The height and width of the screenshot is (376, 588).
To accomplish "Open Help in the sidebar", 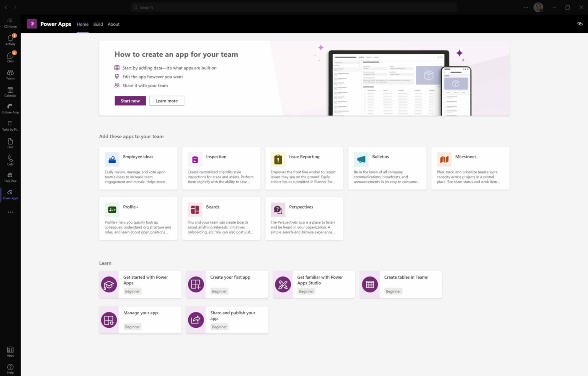I will (x=10, y=369).
